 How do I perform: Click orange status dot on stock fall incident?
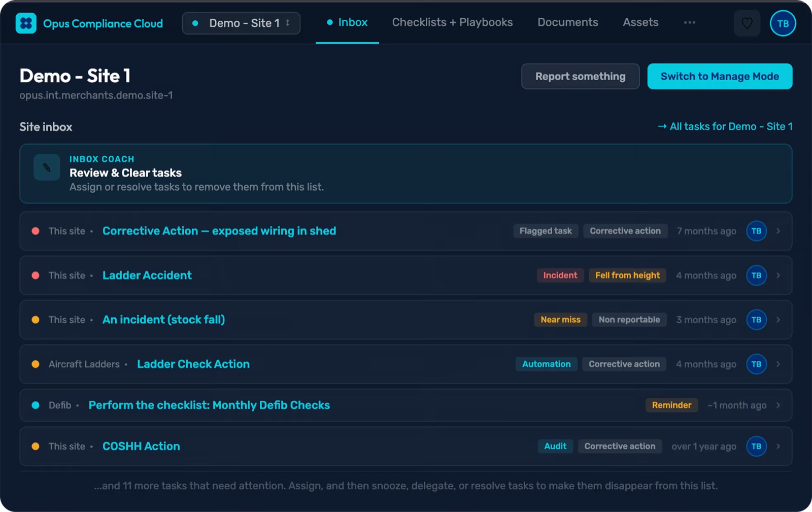pos(36,320)
